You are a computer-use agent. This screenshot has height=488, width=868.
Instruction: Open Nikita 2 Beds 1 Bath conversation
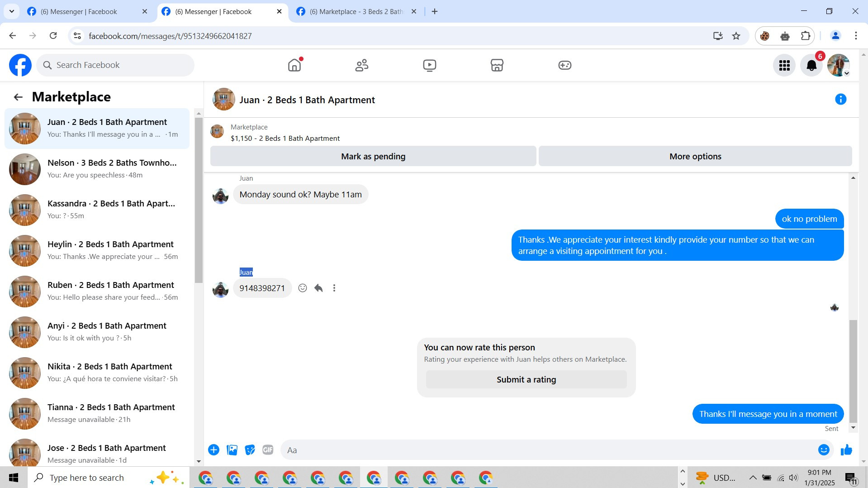click(97, 373)
